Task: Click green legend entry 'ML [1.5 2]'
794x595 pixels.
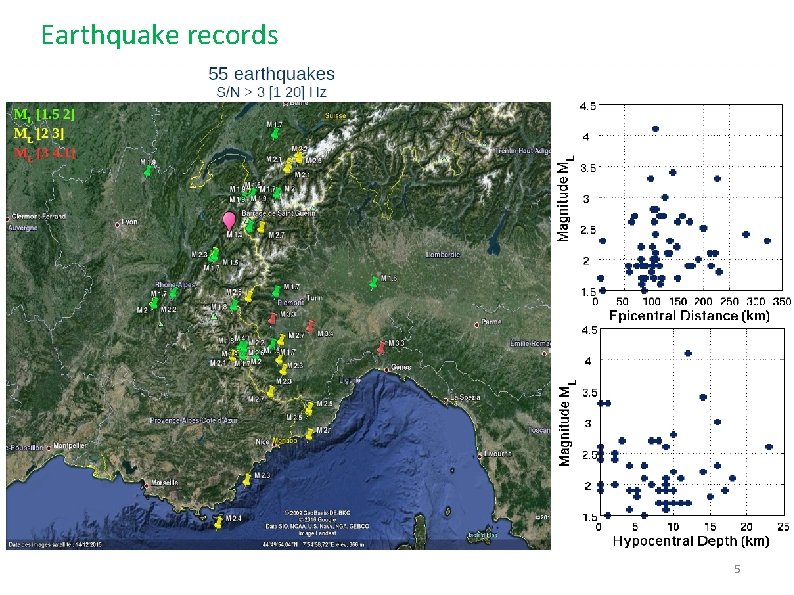Action: click(45, 114)
